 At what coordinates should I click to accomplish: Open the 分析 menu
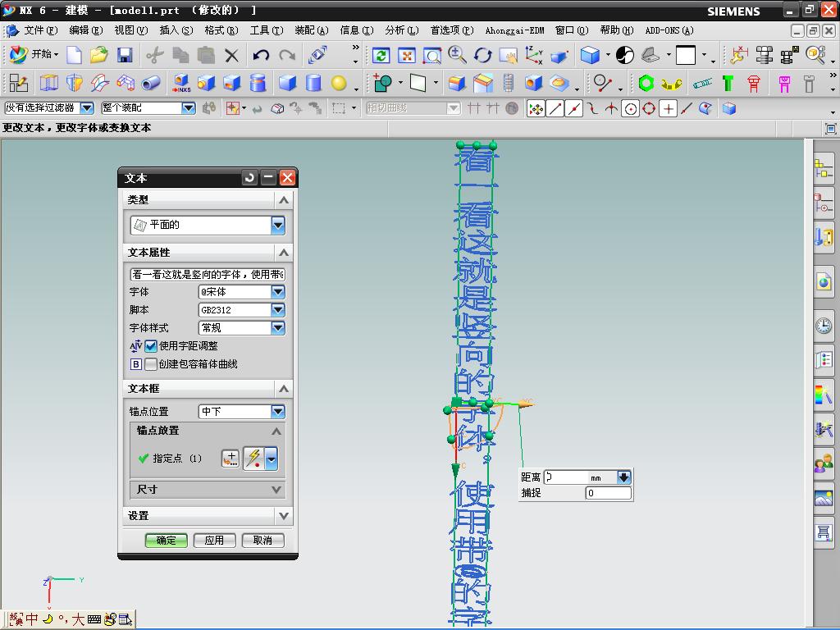click(x=401, y=30)
